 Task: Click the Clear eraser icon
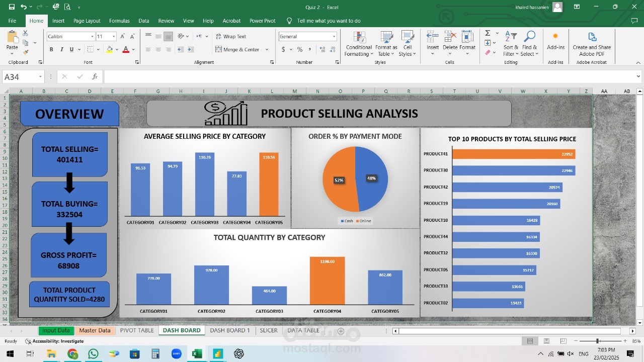click(x=488, y=52)
